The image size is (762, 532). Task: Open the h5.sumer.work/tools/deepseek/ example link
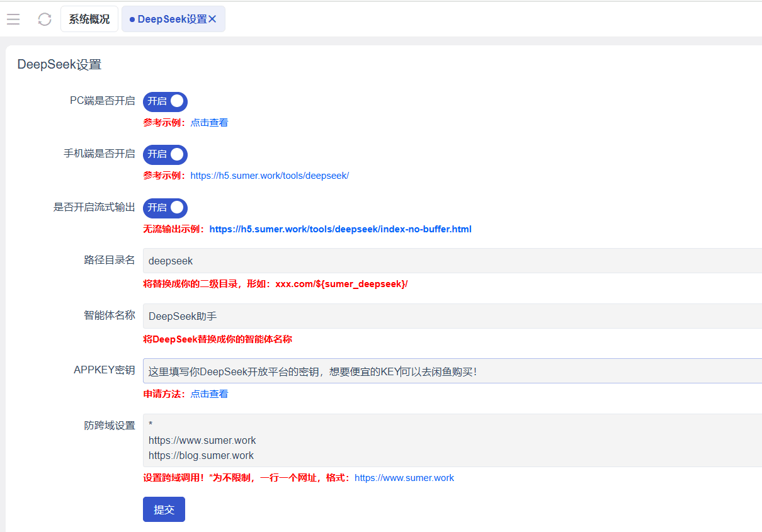pyautogui.click(x=270, y=176)
